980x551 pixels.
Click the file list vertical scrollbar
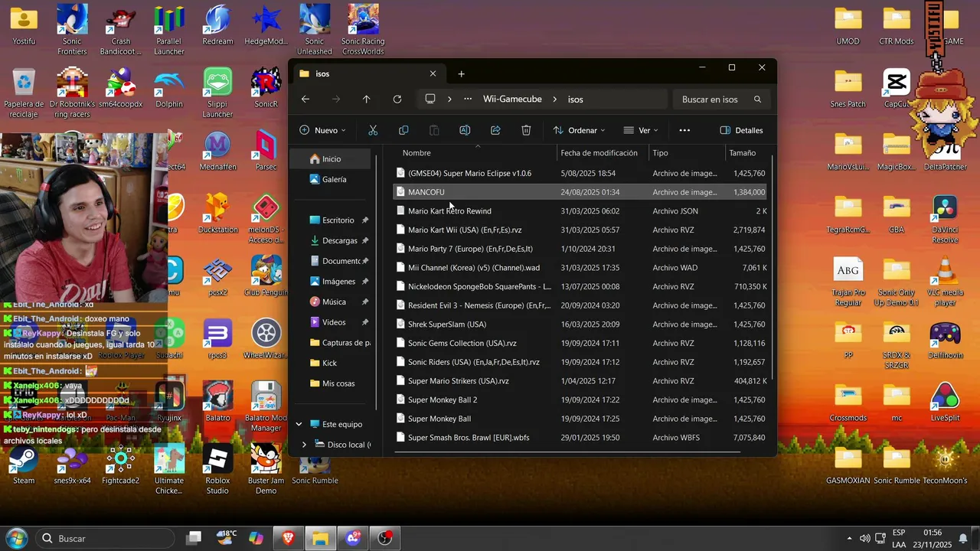[x=772, y=268]
